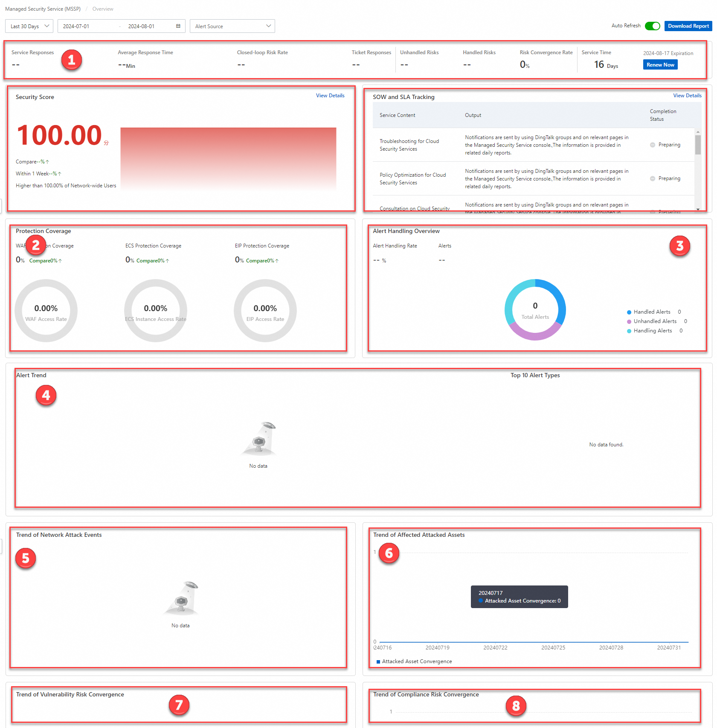Screen dimensions: 717x728
Task: Click the Output column header
Action: click(x=473, y=115)
